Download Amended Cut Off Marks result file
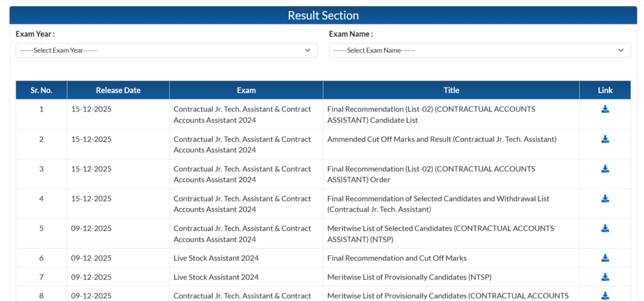 [x=605, y=139]
